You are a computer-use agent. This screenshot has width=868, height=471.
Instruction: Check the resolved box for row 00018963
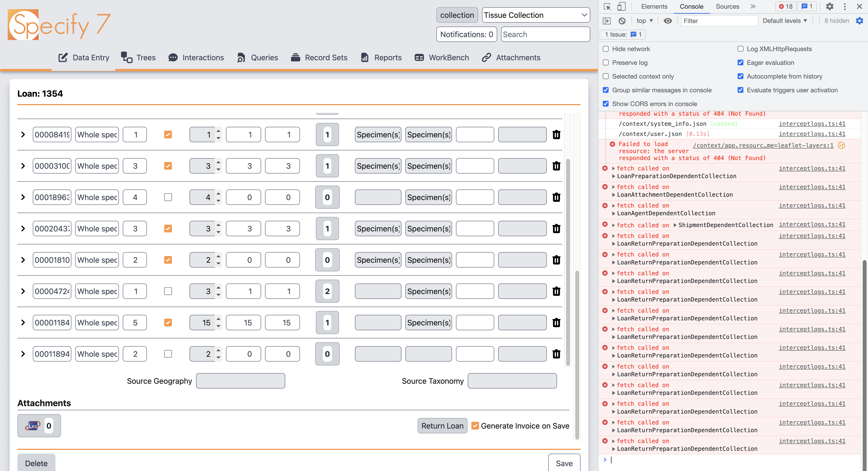(x=168, y=197)
